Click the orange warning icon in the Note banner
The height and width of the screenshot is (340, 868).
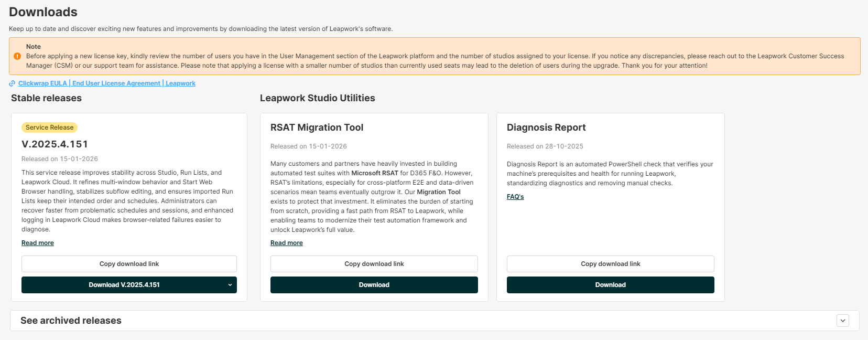17,56
